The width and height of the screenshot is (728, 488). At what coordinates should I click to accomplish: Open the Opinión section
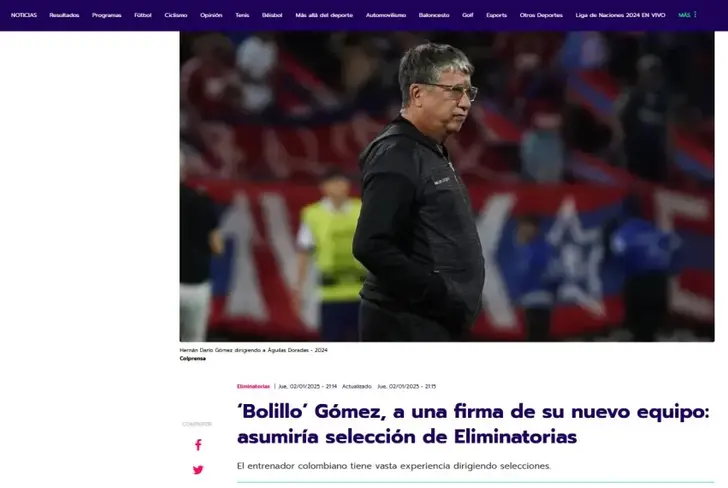coord(211,15)
